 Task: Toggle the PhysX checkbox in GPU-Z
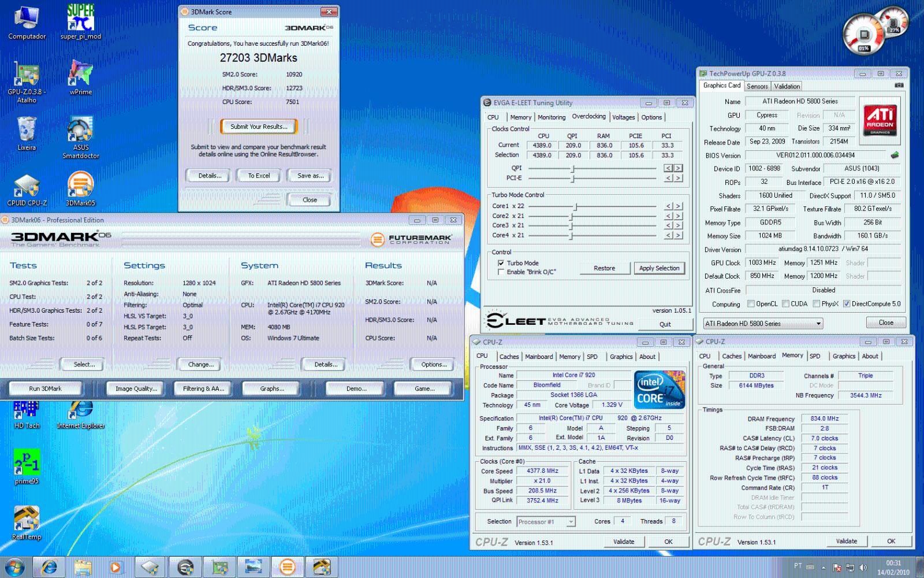coord(816,304)
